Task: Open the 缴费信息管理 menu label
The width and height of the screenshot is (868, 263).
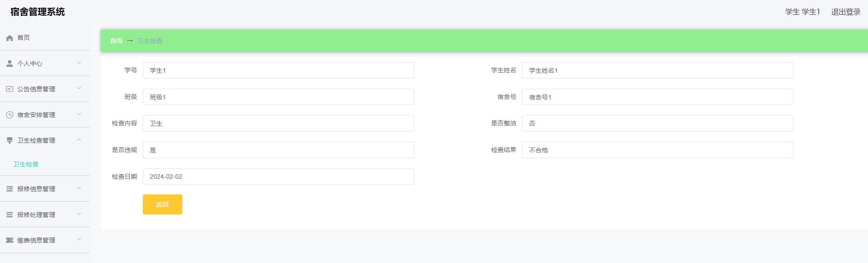Action: [36, 240]
